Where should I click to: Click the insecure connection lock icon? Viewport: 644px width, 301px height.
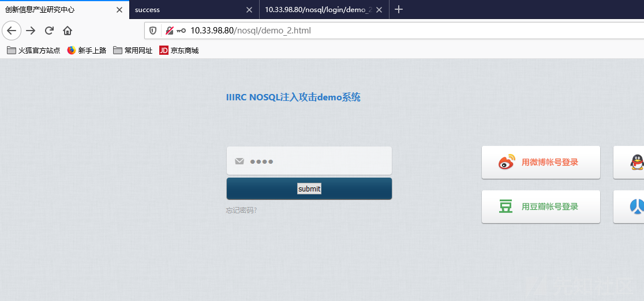pos(169,31)
